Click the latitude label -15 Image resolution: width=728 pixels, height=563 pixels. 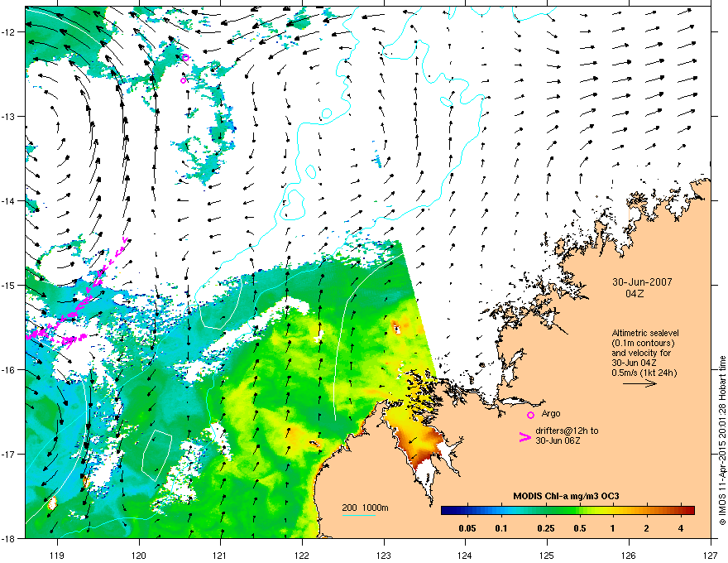9,285
